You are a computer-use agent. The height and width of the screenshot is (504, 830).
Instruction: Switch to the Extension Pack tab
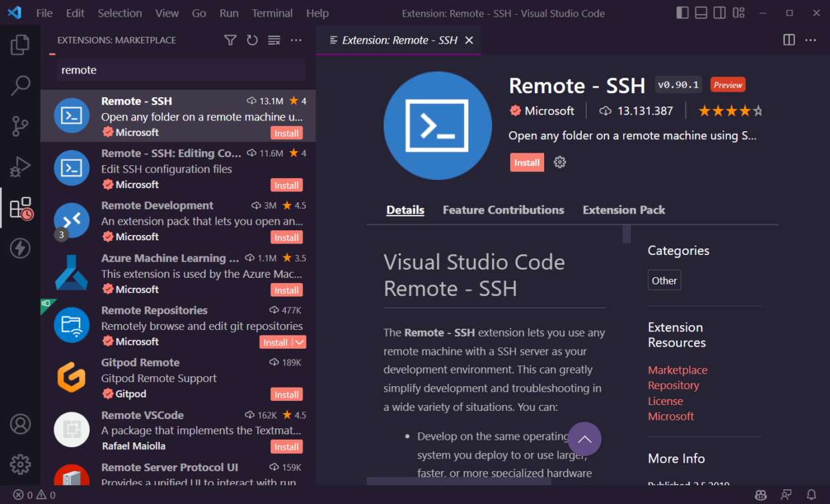pyautogui.click(x=623, y=209)
